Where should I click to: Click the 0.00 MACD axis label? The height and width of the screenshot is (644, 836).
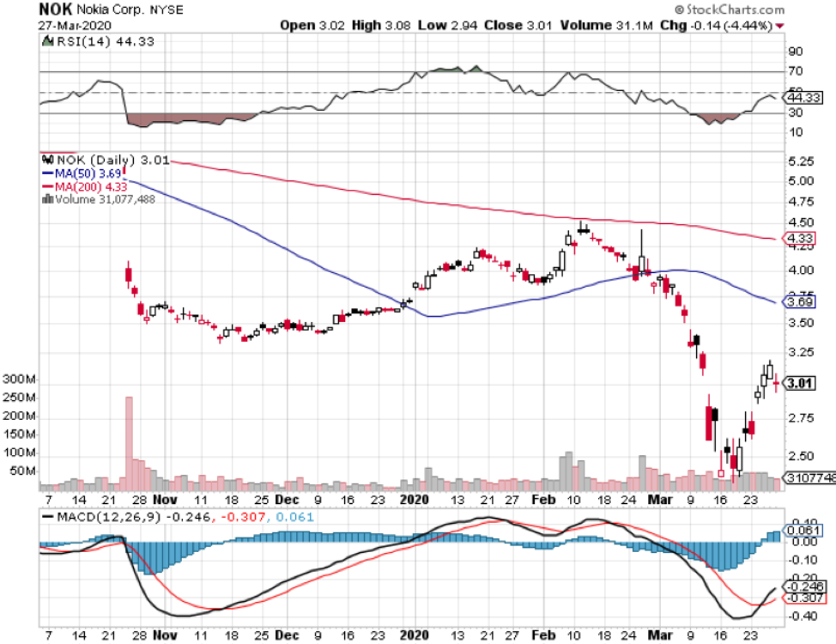tap(805, 542)
